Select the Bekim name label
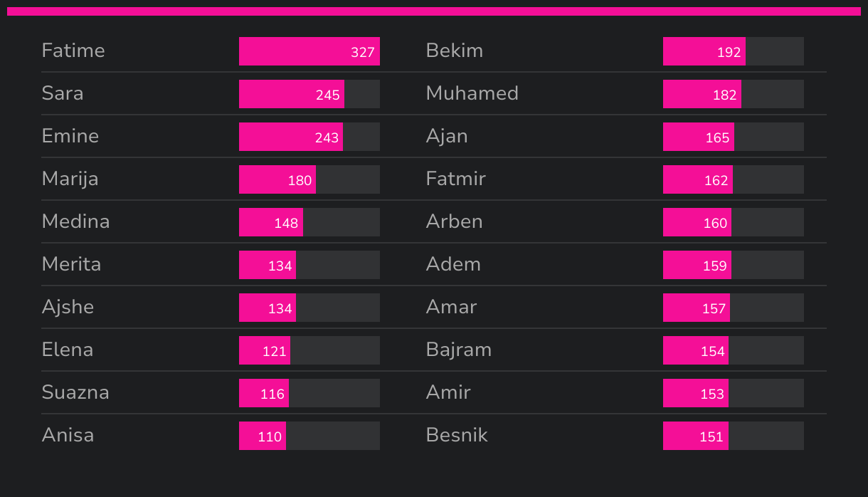 point(455,51)
